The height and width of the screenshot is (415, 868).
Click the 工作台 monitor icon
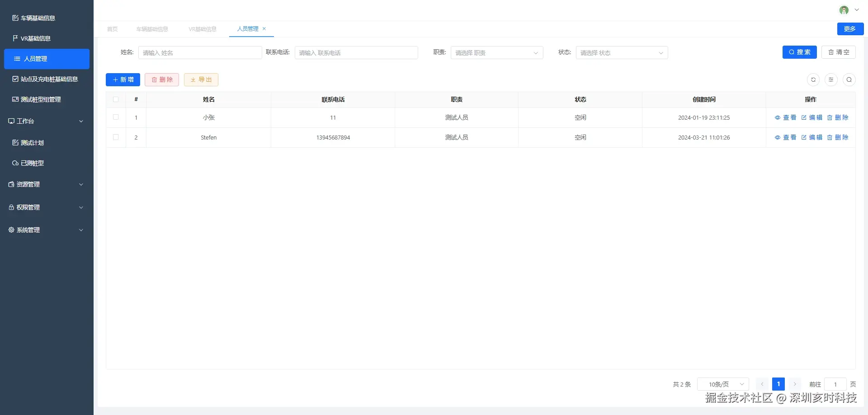(x=11, y=121)
